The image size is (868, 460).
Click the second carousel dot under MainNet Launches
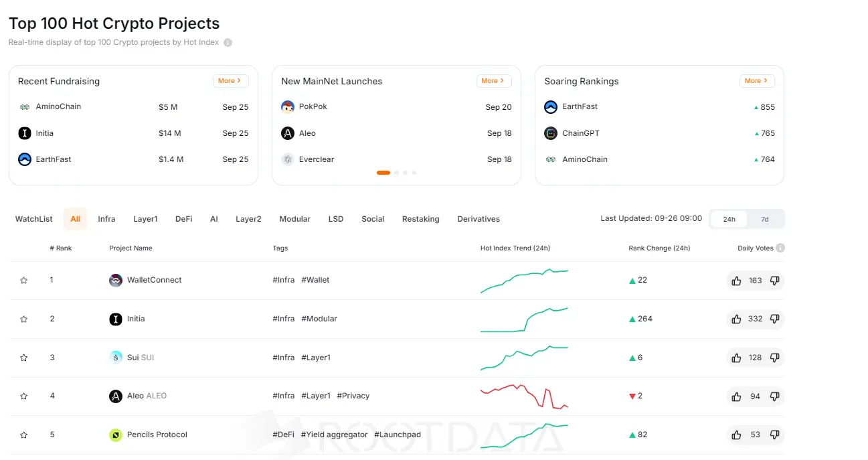click(x=396, y=172)
